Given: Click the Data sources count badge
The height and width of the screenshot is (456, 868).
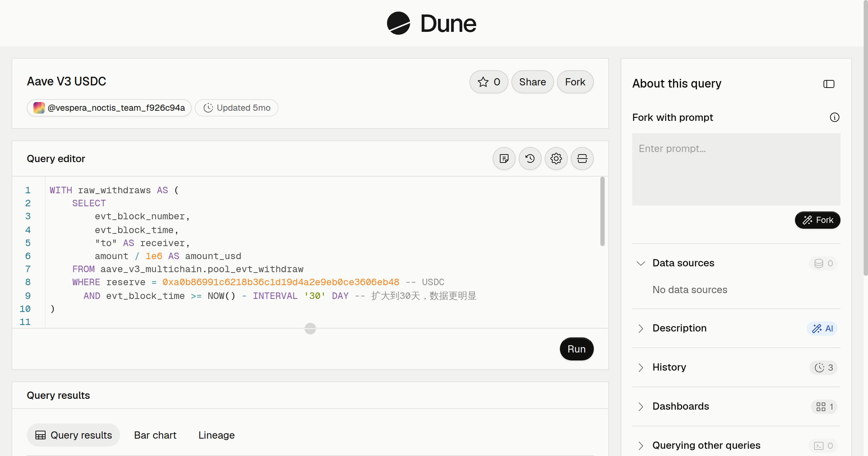Looking at the screenshot, I should coord(824,263).
